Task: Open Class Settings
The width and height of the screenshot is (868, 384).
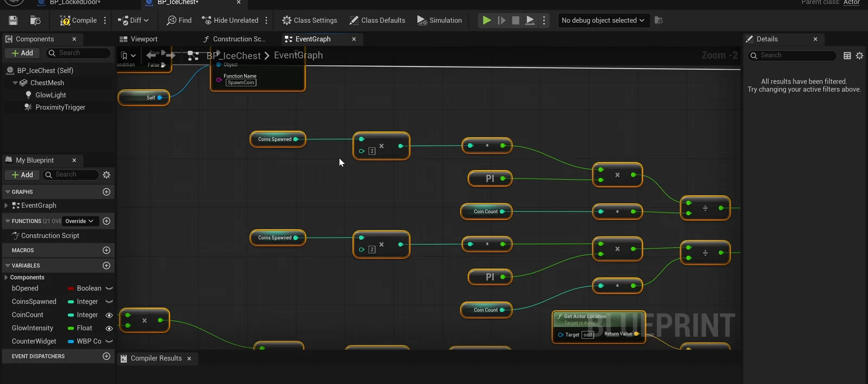Action: point(310,21)
